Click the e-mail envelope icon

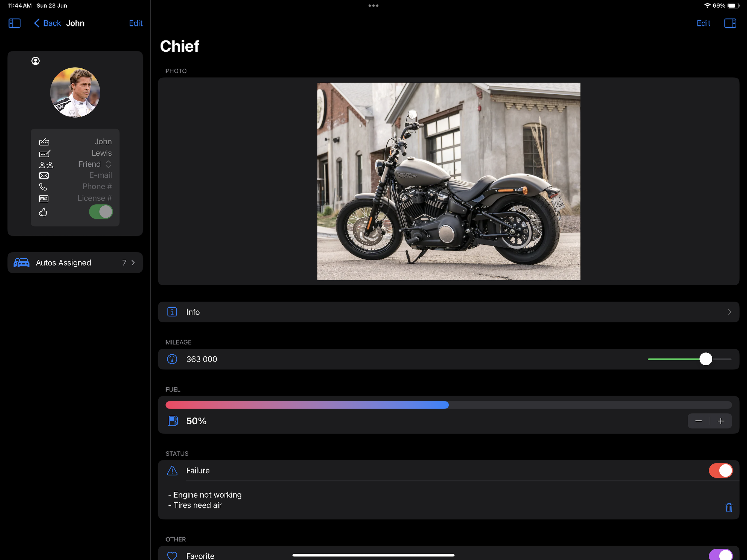pyautogui.click(x=44, y=176)
